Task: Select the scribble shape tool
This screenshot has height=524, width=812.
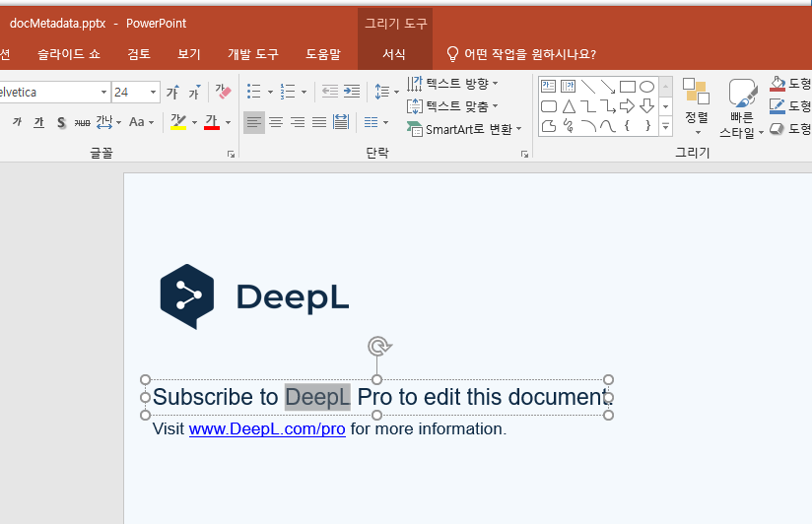Action: coord(569,126)
